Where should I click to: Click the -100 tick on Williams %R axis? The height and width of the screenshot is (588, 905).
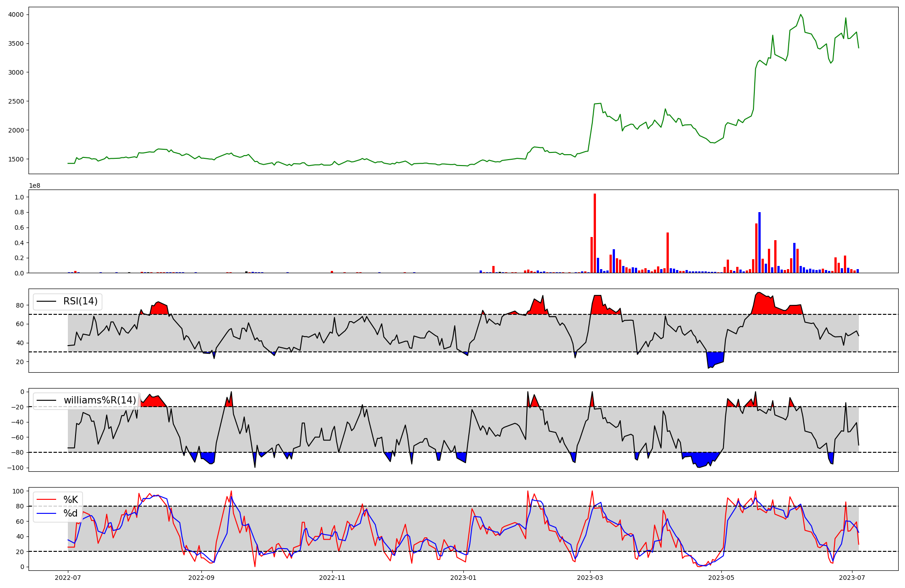coord(14,468)
